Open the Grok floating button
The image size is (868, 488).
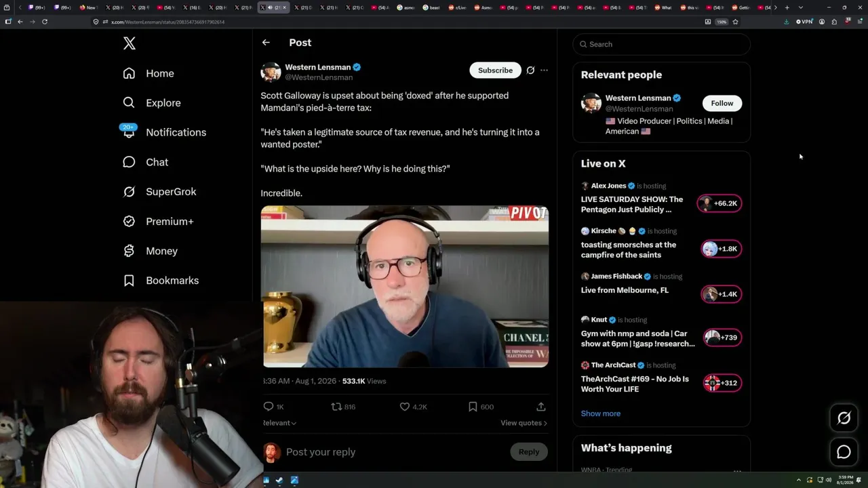click(x=844, y=418)
